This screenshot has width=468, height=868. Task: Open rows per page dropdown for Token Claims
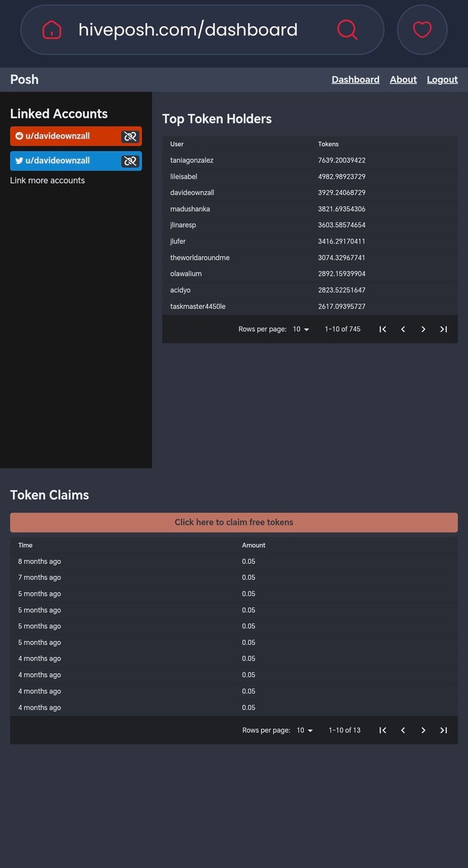305,730
